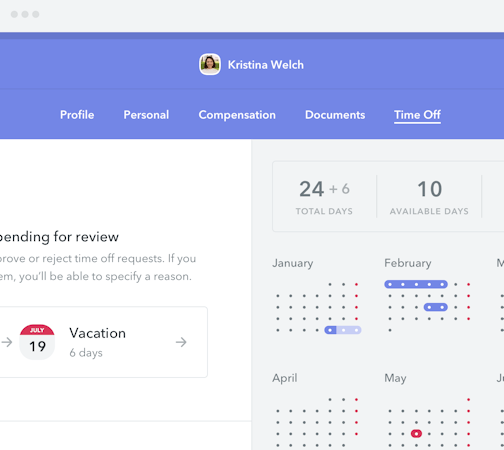The width and height of the screenshot is (504, 450).
Task: Select the red marked day in May
Action: click(x=416, y=434)
